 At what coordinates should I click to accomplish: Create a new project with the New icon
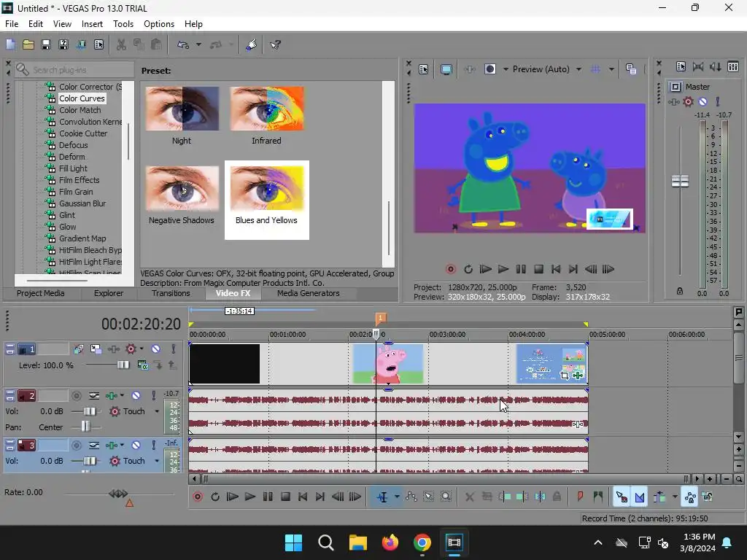[10, 44]
